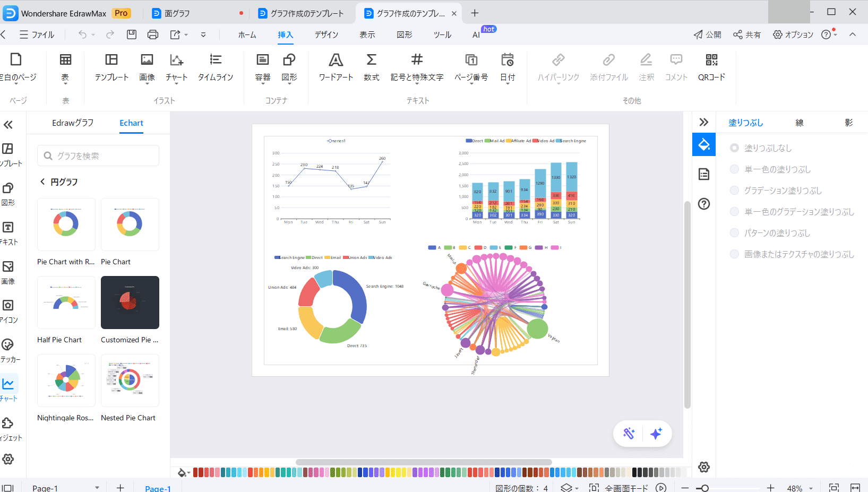
Task: Collapse the right panel with chevron
Action: pos(703,122)
